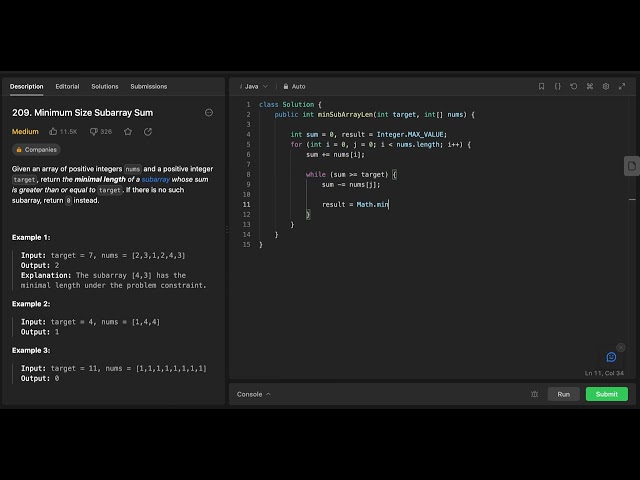Click the '209. Minimum Size Subarray Sum' title
Screen dimensions: 640x480
click(x=82, y=113)
